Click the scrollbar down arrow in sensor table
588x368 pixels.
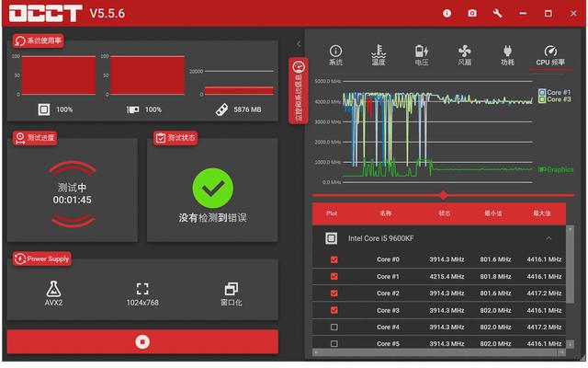click(x=570, y=344)
